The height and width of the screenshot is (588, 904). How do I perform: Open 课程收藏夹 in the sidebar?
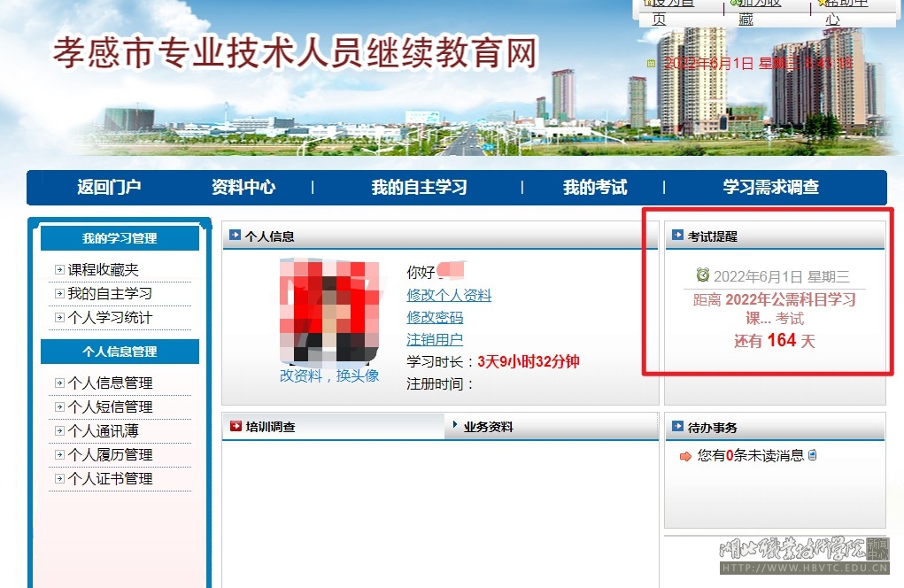tap(103, 270)
